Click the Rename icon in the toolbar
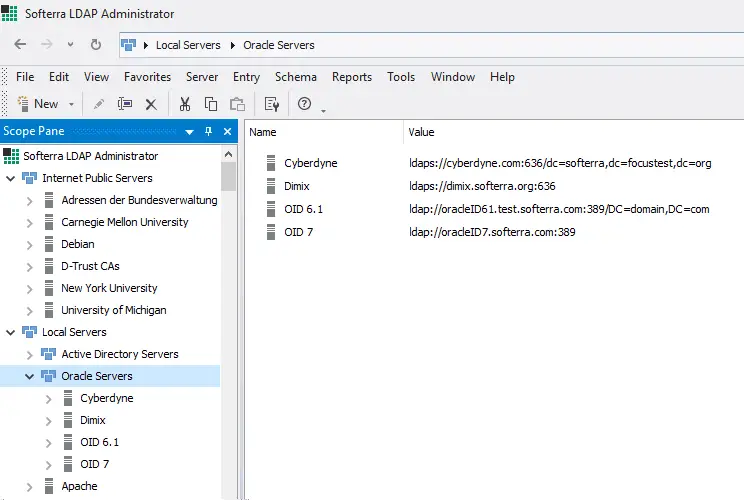The width and height of the screenshot is (744, 500). pos(125,103)
